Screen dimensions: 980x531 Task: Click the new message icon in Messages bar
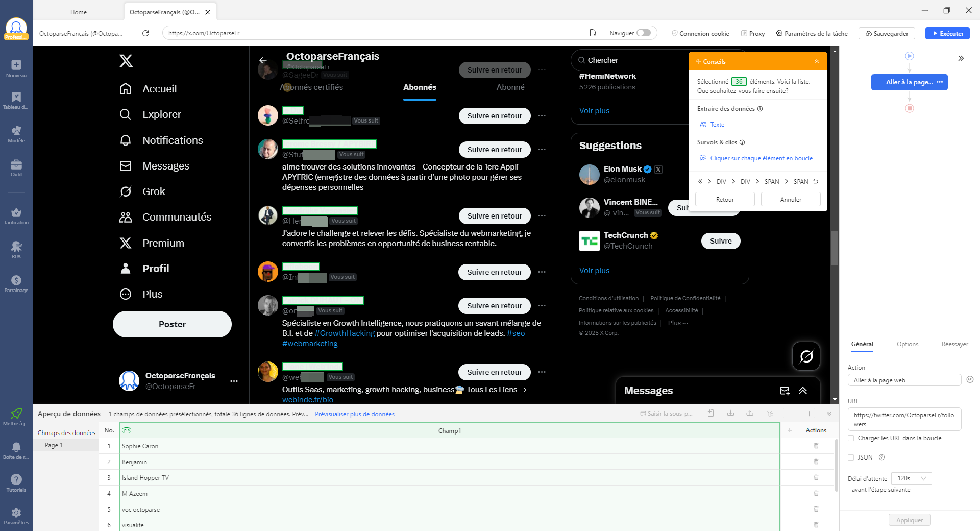point(785,391)
